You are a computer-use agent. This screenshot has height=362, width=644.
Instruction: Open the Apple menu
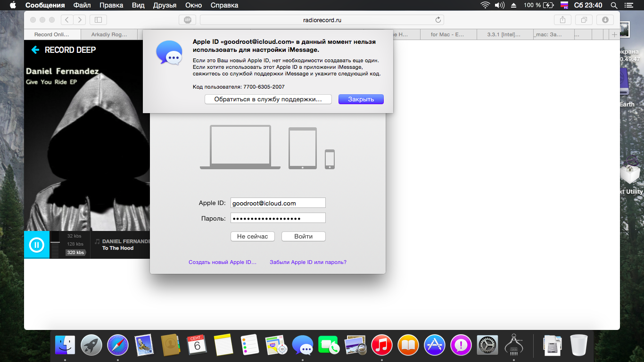13,5
